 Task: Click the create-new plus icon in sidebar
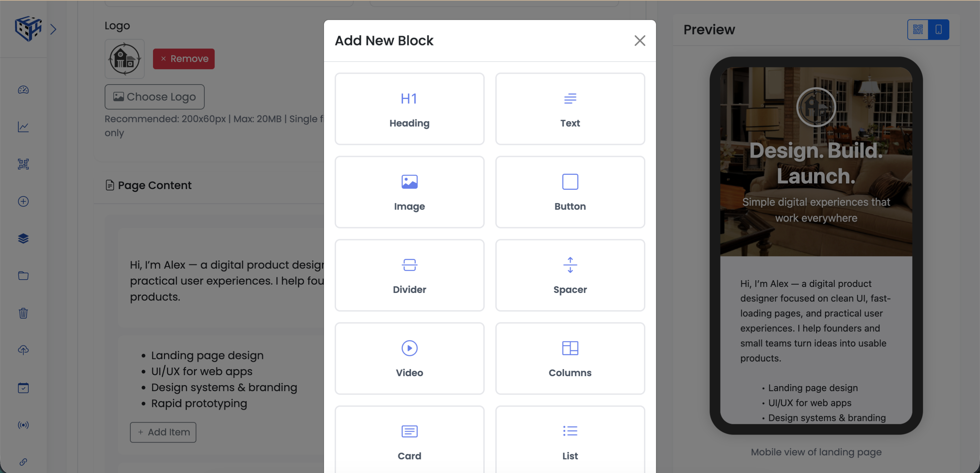tap(23, 201)
